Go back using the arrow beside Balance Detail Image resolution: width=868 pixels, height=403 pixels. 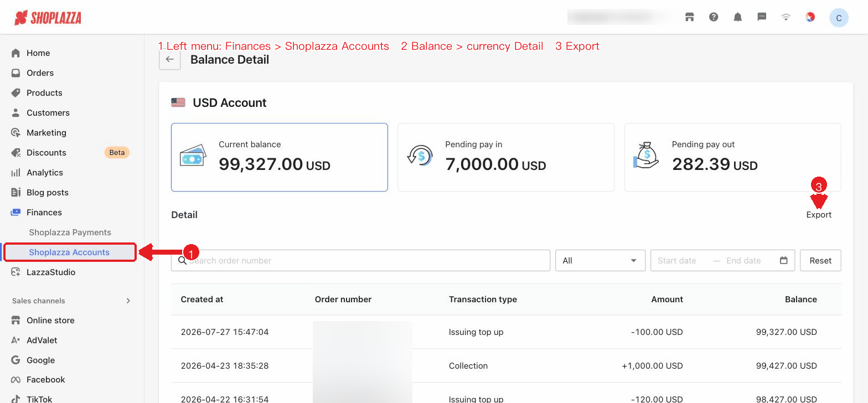(170, 60)
